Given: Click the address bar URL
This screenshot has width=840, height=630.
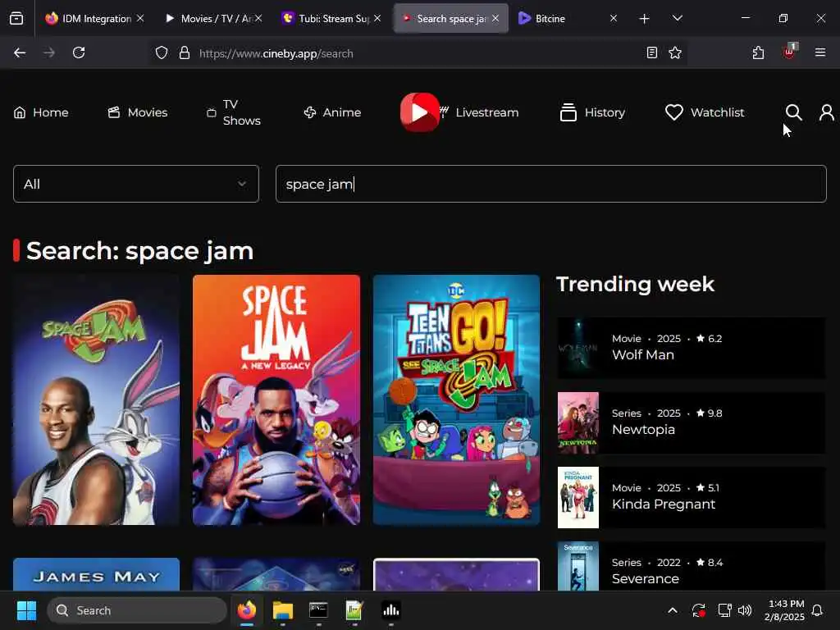Looking at the screenshot, I should pos(276,53).
